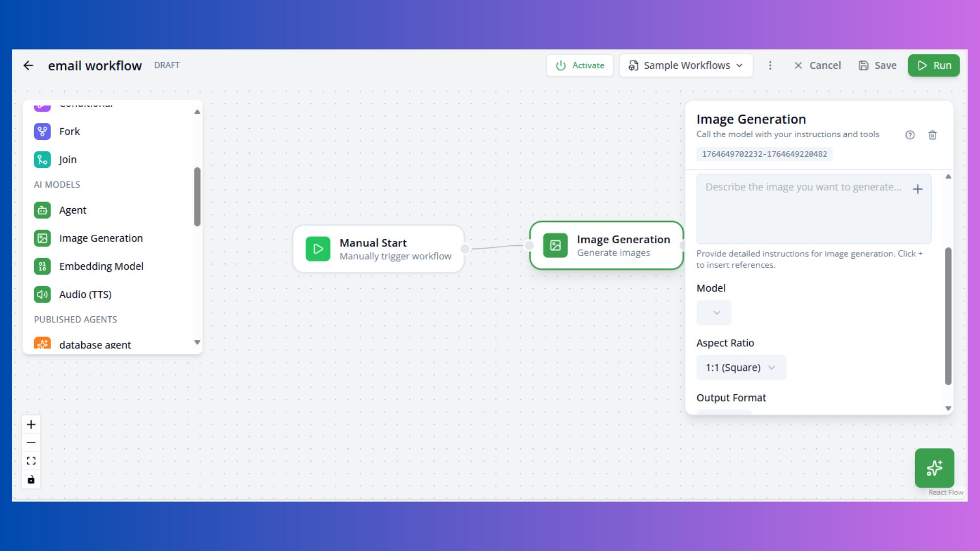The image size is (980, 551).
Task: Select the Agent icon under AI Models
Action: click(42, 210)
